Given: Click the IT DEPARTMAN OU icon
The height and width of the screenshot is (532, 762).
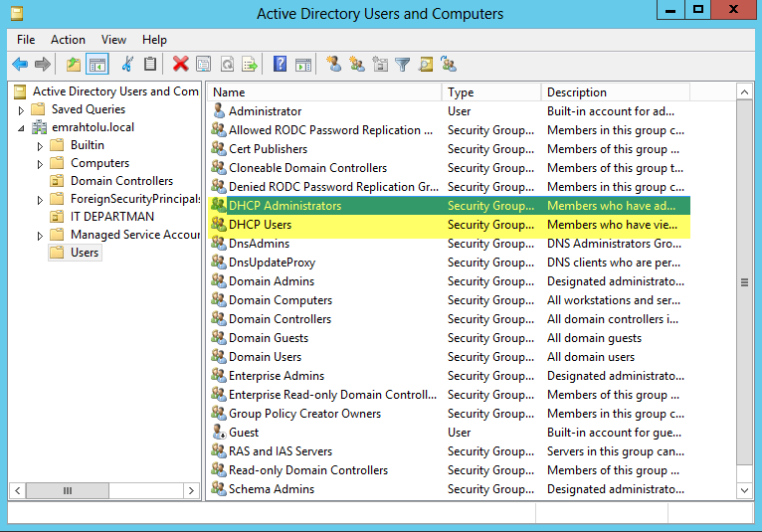Looking at the screenshot, I should pos(57,216).
